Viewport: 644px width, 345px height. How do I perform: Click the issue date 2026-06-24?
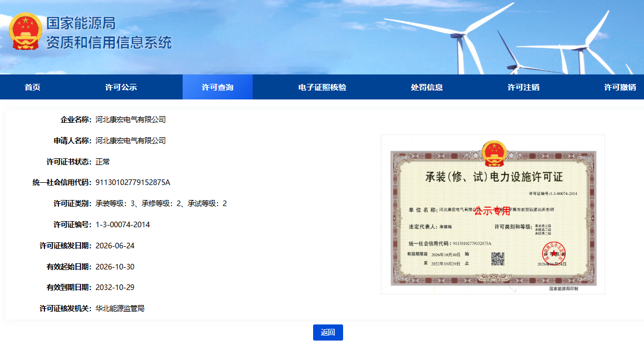[115, 246]
